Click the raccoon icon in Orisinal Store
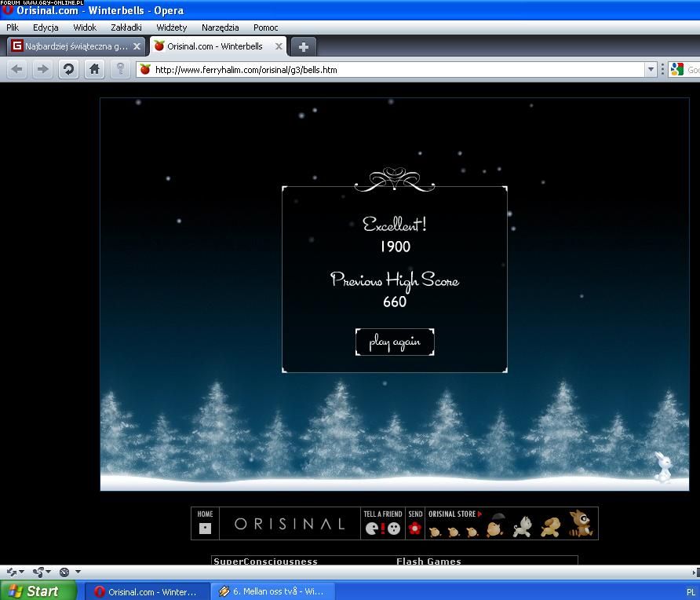 coord(581,524)
